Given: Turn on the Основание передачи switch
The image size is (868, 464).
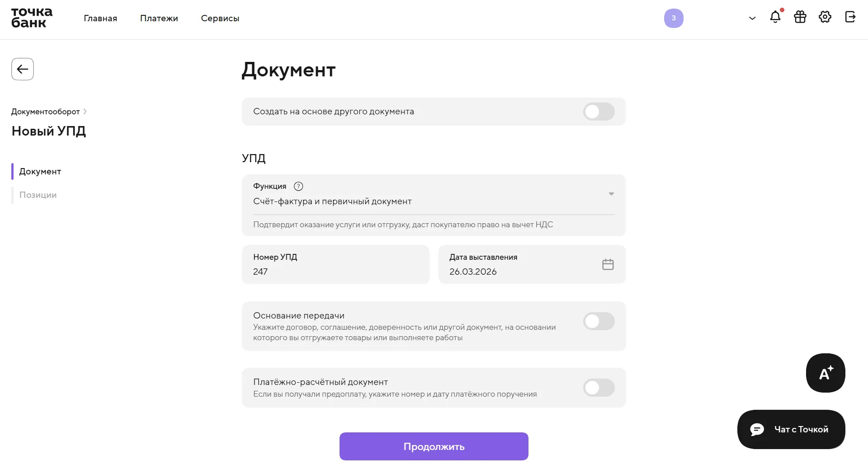Looking at the screenshot, I should tap(599, 321).
